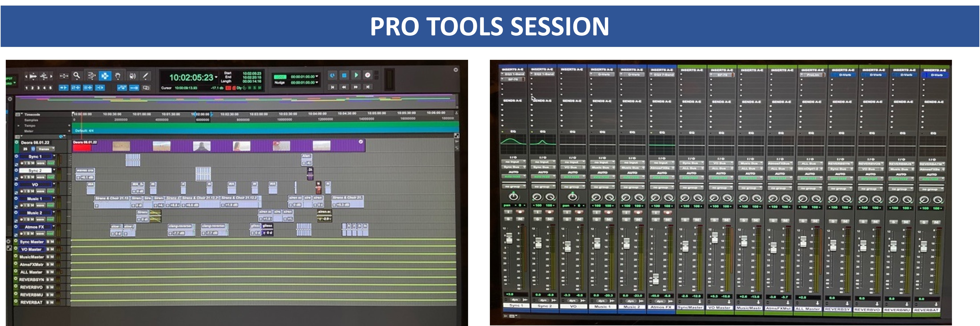Select the Pencil tool
This screenshot has width=980, height=326.
[x=145, y=76]
